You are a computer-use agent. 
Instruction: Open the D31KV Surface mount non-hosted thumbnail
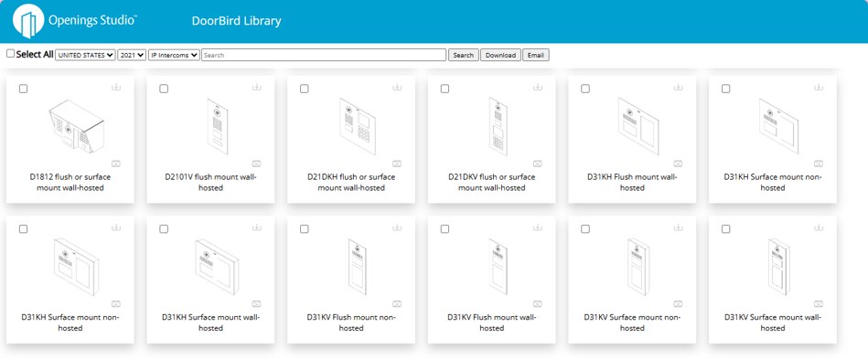click(638, 266)
